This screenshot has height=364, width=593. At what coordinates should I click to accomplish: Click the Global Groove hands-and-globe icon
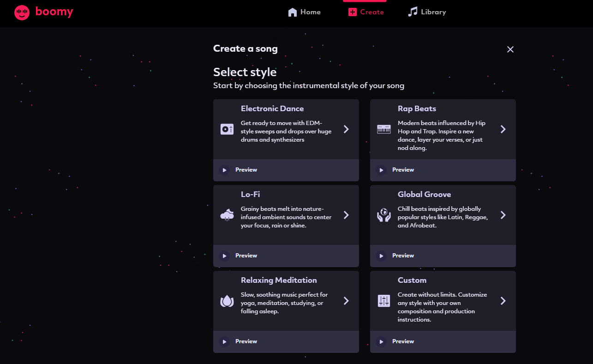(x=384, y=215)
